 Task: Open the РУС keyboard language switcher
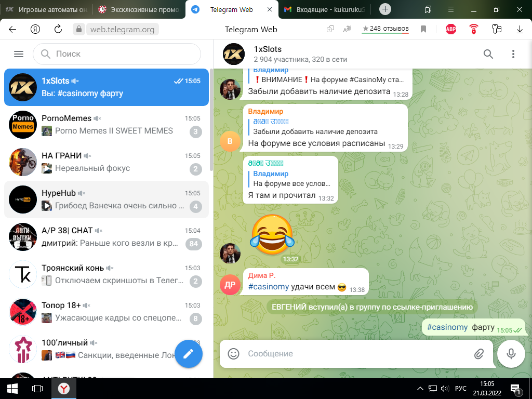(x=460, y=389)
